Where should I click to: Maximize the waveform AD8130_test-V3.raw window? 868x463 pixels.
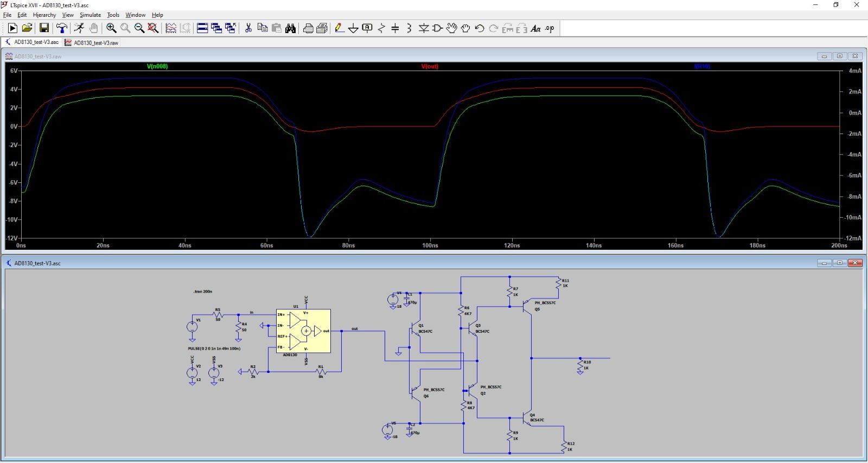(x=840, y=56)
